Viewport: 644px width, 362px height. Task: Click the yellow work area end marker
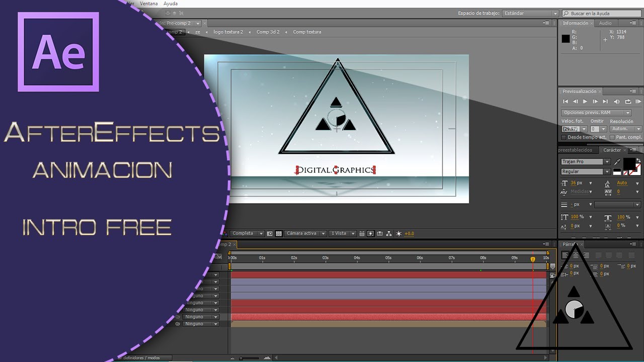pos(548,266)
